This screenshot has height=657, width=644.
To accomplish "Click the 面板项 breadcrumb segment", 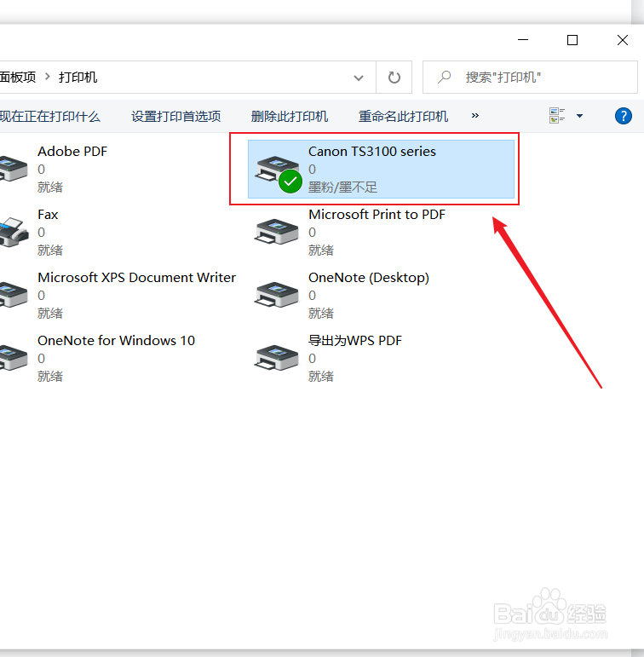I will coord(18,77).
